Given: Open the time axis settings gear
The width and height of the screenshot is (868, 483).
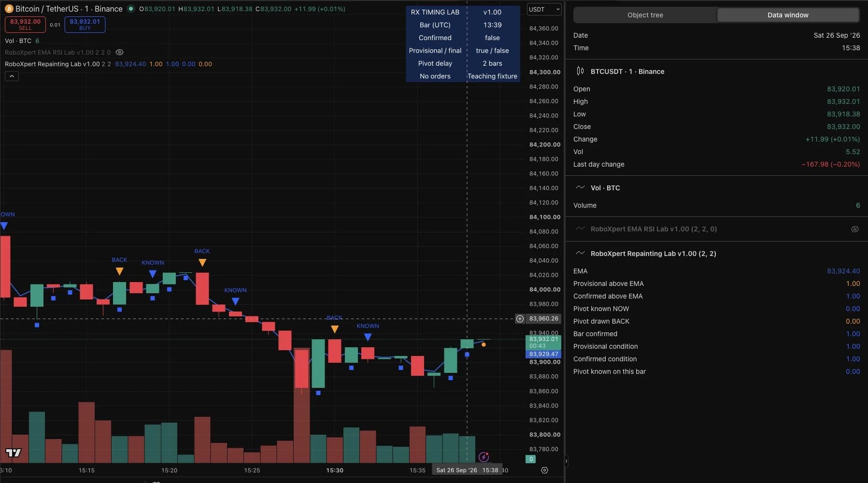Looking at the screenshot, I should click(x=544, y=470).
